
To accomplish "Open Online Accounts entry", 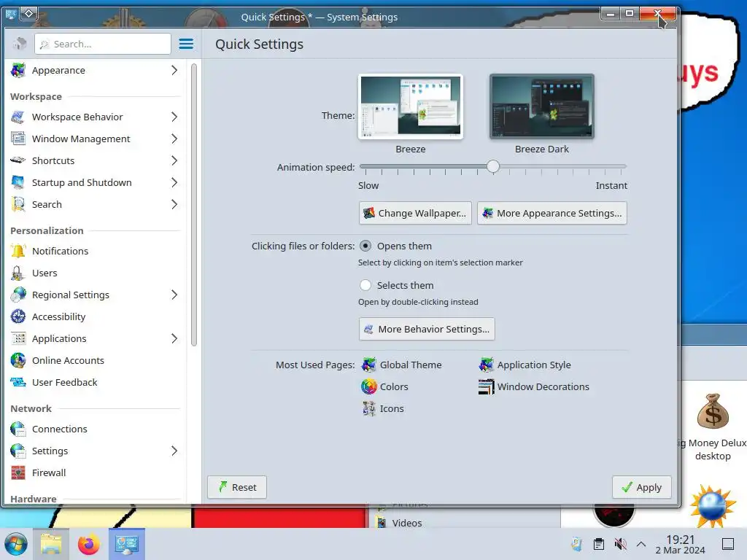I will [x=96, y=360].
